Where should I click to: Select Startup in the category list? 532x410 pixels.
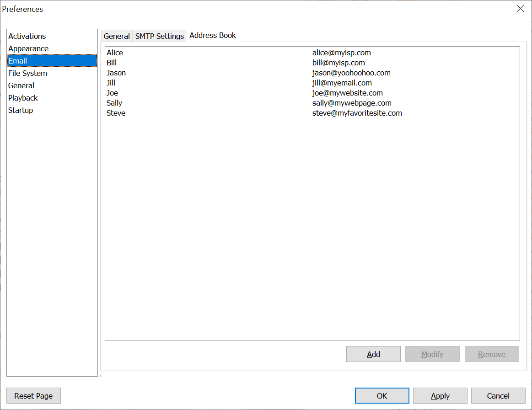click(x=21, y=110)
